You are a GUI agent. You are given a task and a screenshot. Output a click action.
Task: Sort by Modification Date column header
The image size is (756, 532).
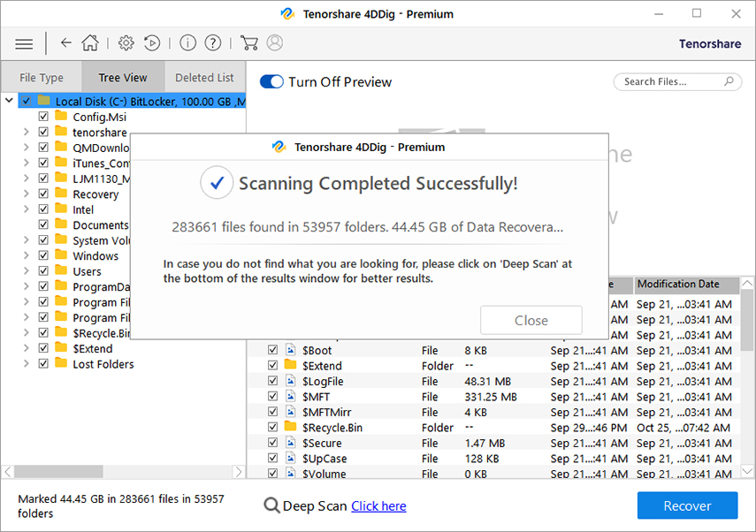(686, 285)
